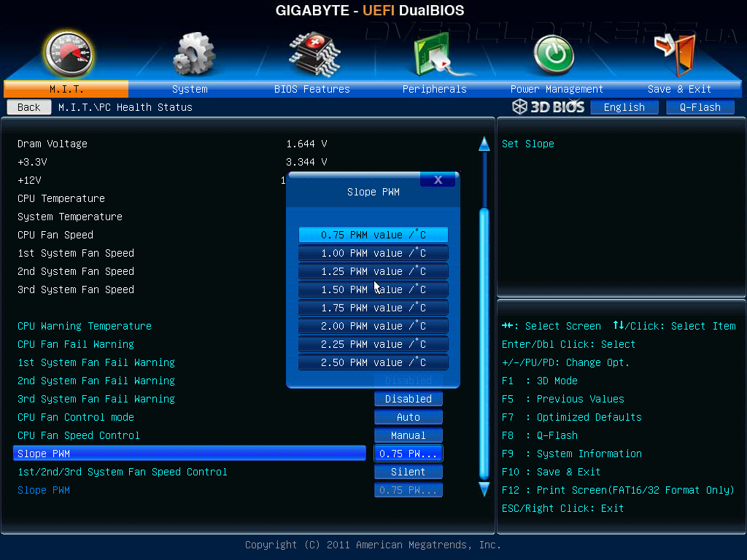The width and height of the screenshot is (747, 560).
Task: Click the +12V reading row
Action: click(x=29, y=180)
